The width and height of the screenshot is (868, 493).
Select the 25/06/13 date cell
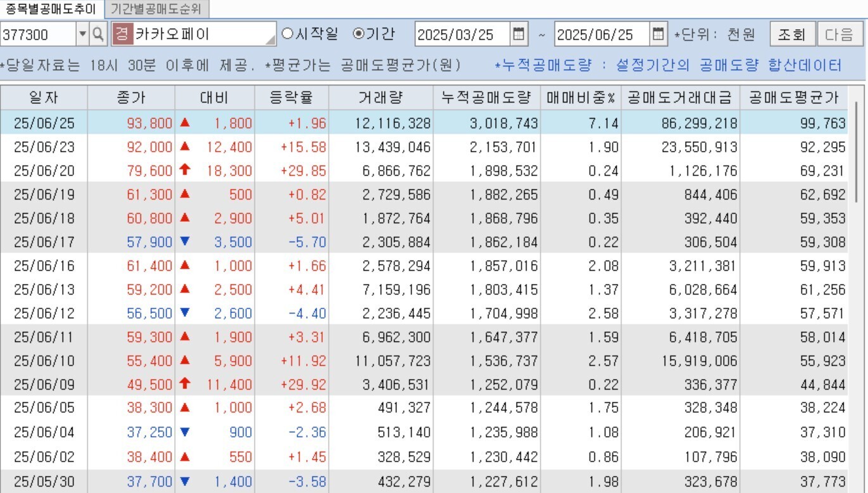pos(44,290)
